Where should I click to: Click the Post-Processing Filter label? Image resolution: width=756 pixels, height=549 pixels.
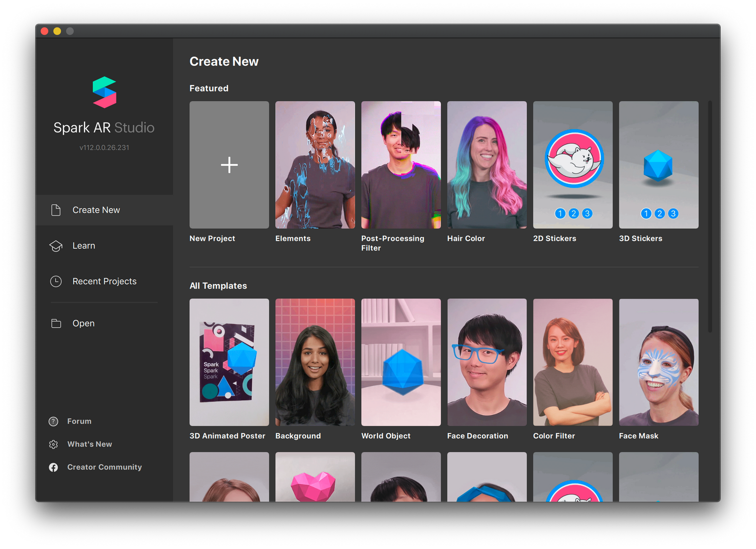point(393,244)
